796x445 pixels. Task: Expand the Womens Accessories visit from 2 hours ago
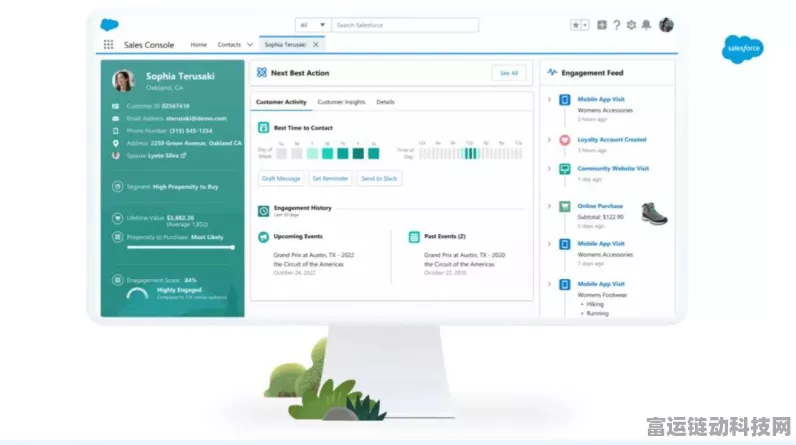coord(549,99)
